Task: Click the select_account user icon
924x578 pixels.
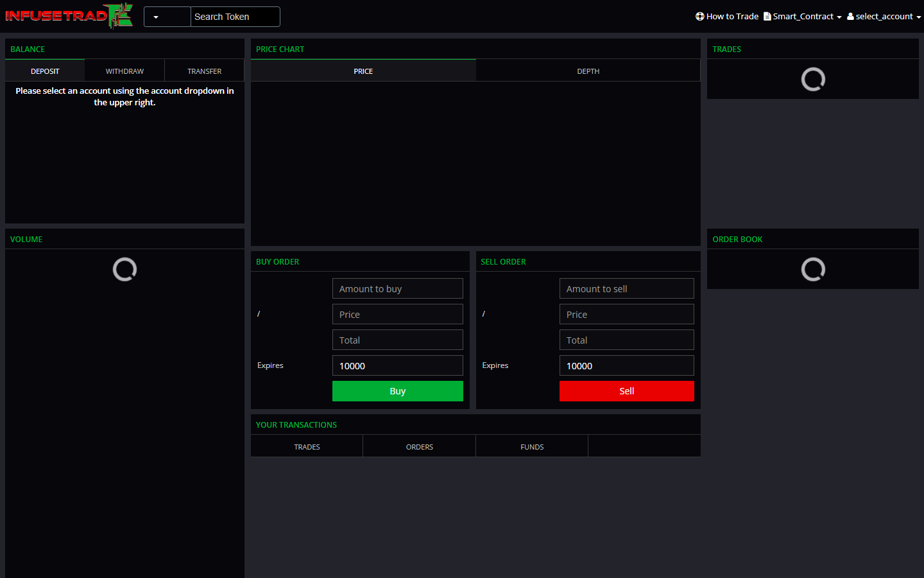Action: click(850, 16)
